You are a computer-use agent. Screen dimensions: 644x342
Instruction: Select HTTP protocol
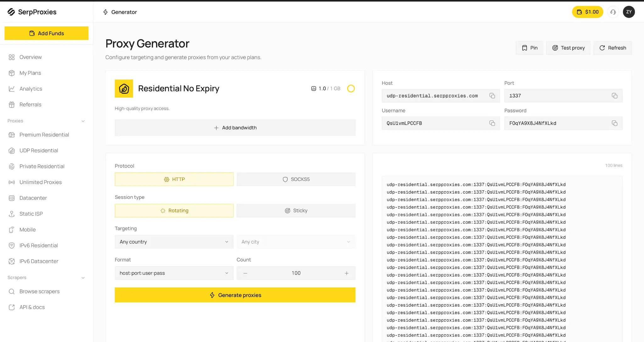[174, 179]
